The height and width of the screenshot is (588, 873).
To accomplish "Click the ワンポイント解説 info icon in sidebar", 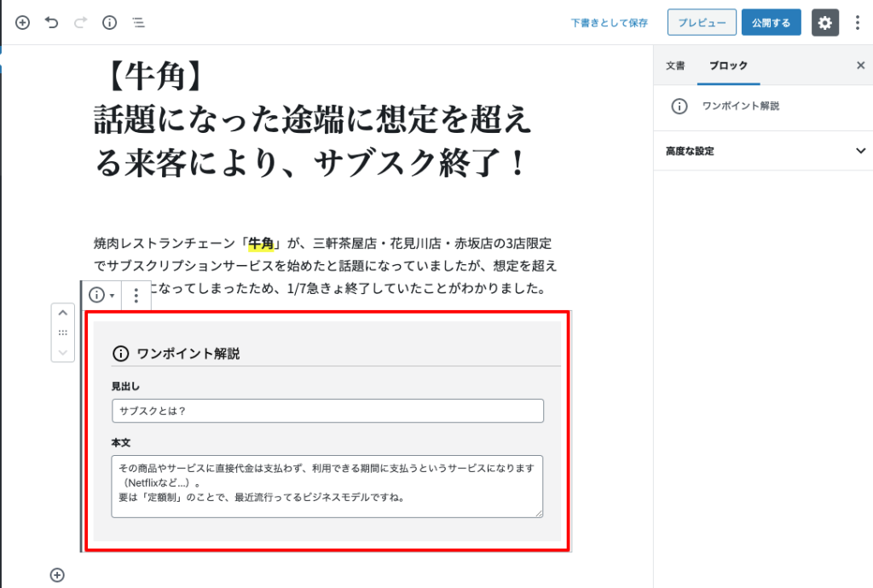I will click(679, 107).
